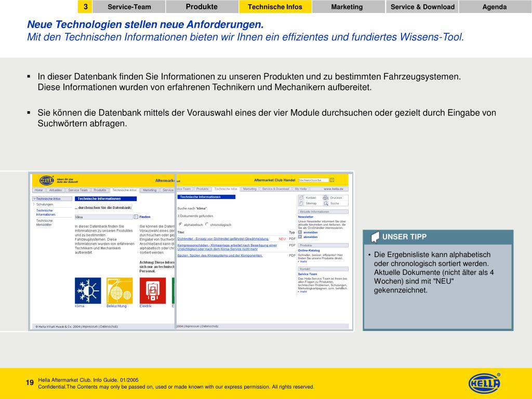Click the UNSER TIPP flag icon
This screenshot has width=532, height=399.
[375, 237]
